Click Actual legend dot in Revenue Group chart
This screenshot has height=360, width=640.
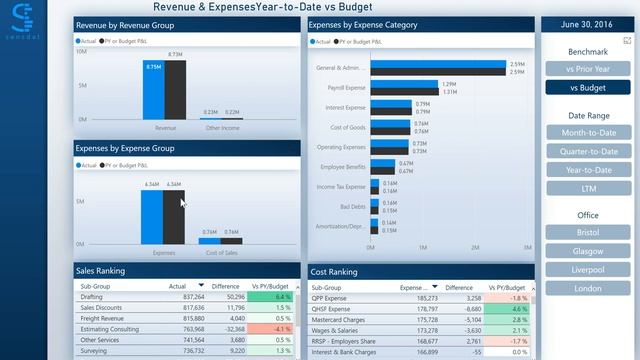(x=78, y=41)
